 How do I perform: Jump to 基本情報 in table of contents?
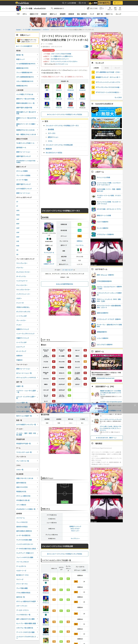coord(51,130)
